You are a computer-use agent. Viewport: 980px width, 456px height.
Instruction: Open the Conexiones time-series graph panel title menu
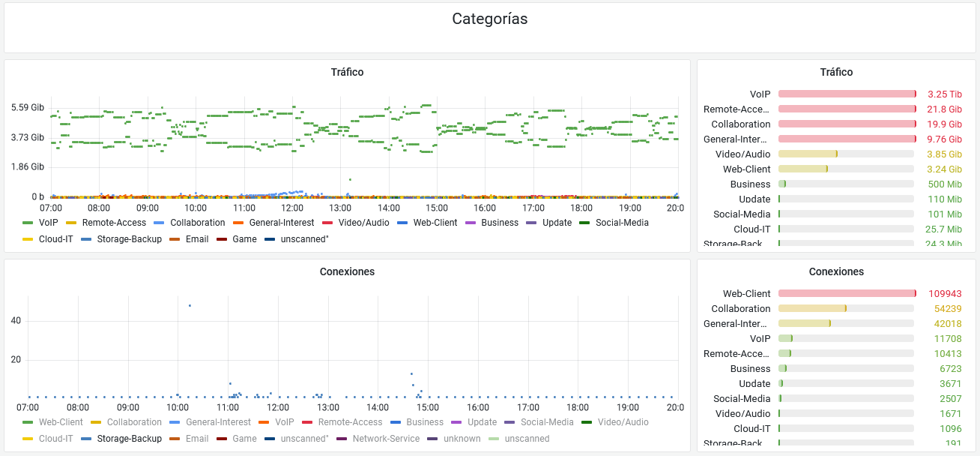click(x=347, y=271)
